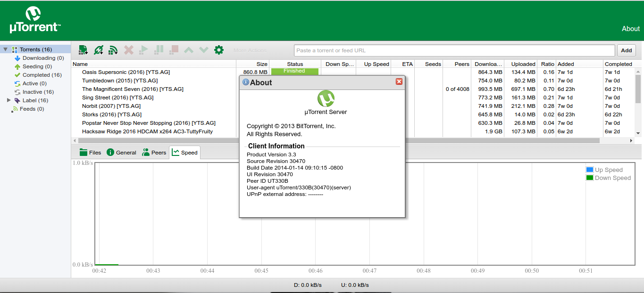Select the Active (0) category
Screen dimensions: 644x293
pos(34,83)
